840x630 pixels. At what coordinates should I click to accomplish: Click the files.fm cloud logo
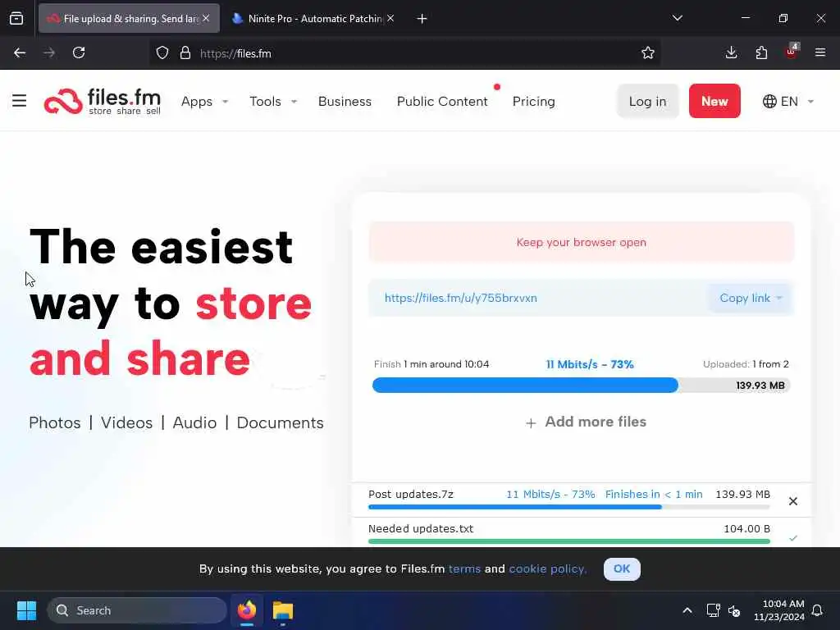tap(63, 102)
